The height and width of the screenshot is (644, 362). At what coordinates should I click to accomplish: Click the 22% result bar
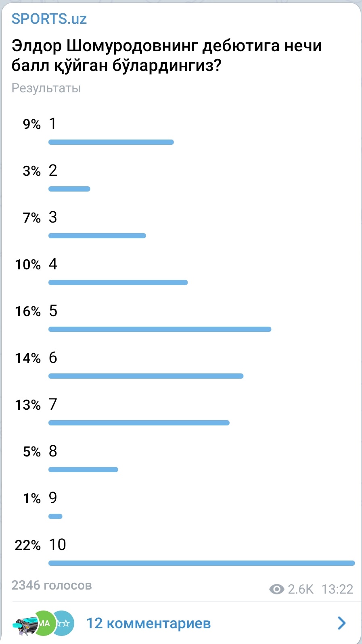pos(201,563)
